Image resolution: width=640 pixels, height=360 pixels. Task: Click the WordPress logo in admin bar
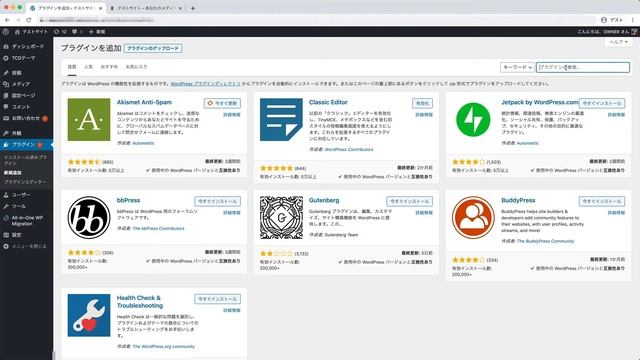coord(6,31)
